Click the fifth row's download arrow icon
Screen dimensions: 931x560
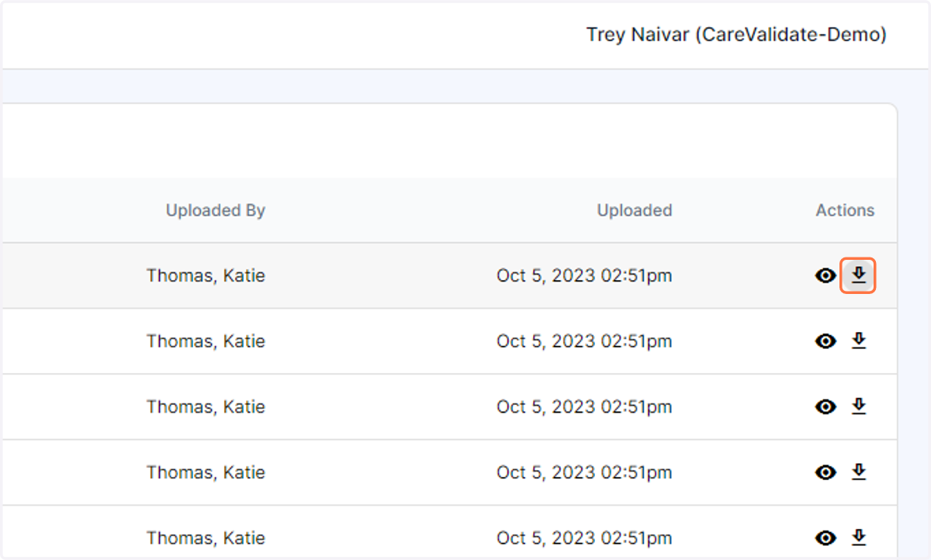[858, 537]
